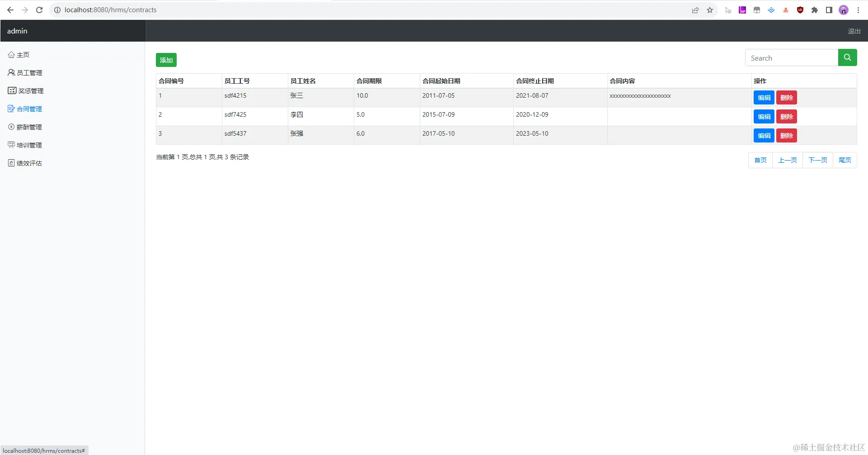Open 培训管理 in the sidebar
868x455 pixels.
[25, 145]
